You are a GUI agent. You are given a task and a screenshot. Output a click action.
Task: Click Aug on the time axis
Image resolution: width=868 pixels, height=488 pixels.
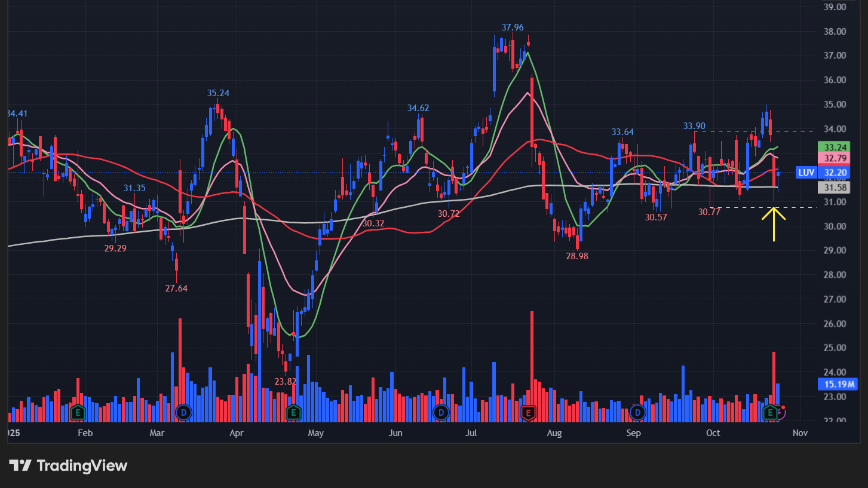coord(554,433)
